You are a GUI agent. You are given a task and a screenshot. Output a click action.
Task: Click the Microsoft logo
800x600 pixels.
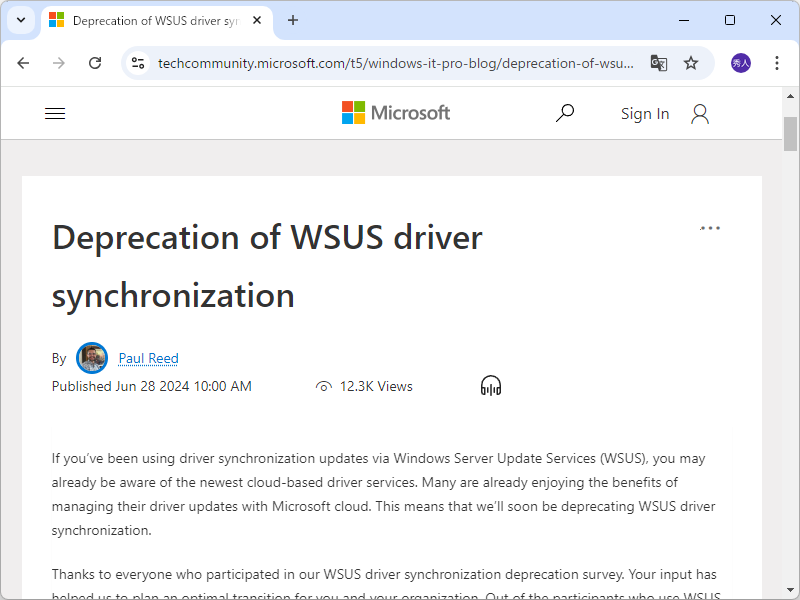click(395, 112)
